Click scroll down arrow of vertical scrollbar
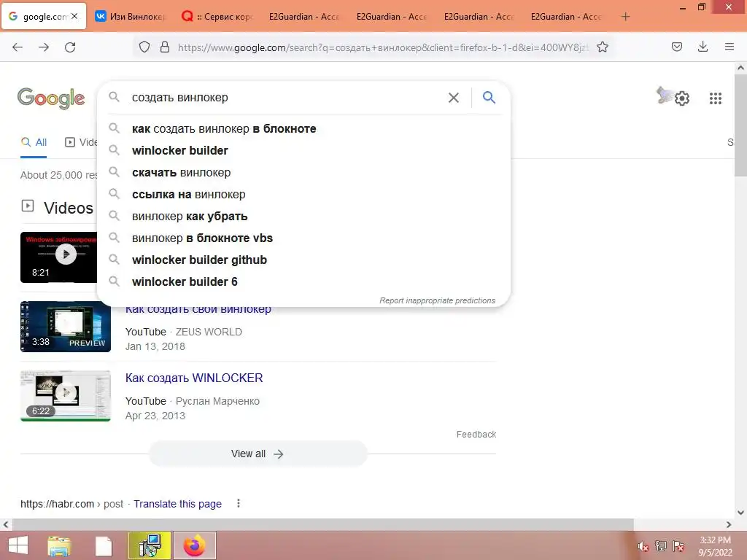Screen dimensions: 747x560 tap(740, 513)
